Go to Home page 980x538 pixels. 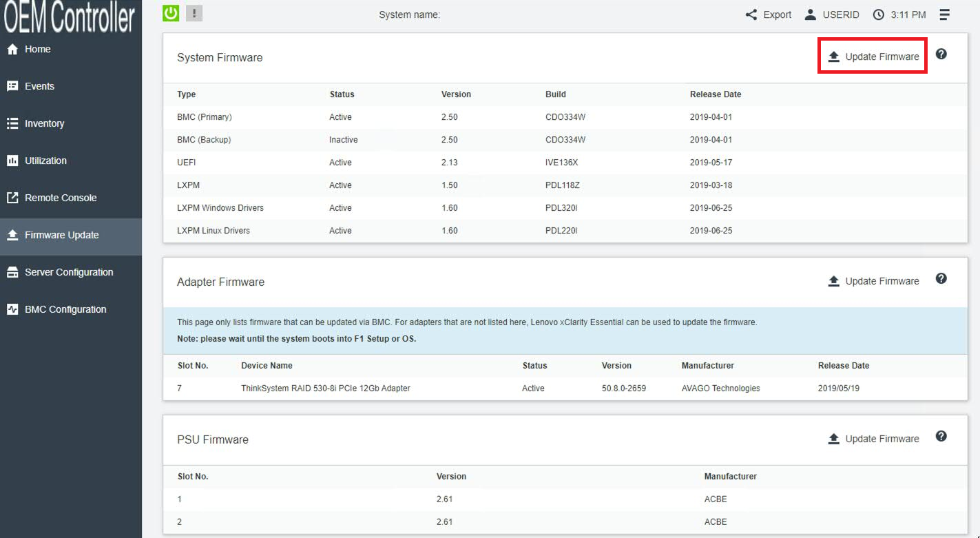[71, 49]
